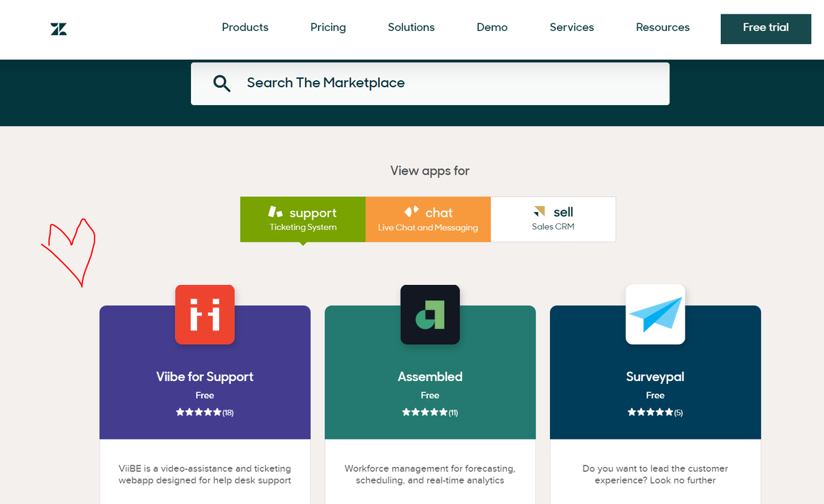
Task: Switch to chat Live Chat and Messaging tab
Action: 428,219
